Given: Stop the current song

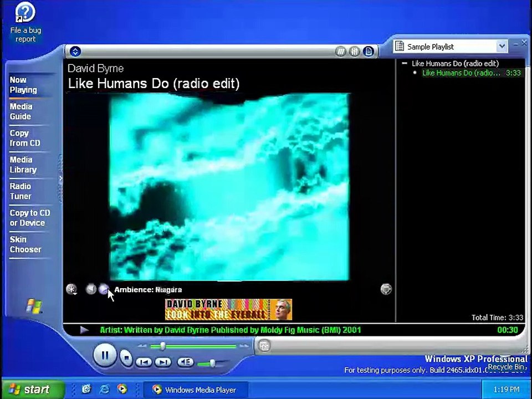Looking at the screenshot, I should coord(126,357).
